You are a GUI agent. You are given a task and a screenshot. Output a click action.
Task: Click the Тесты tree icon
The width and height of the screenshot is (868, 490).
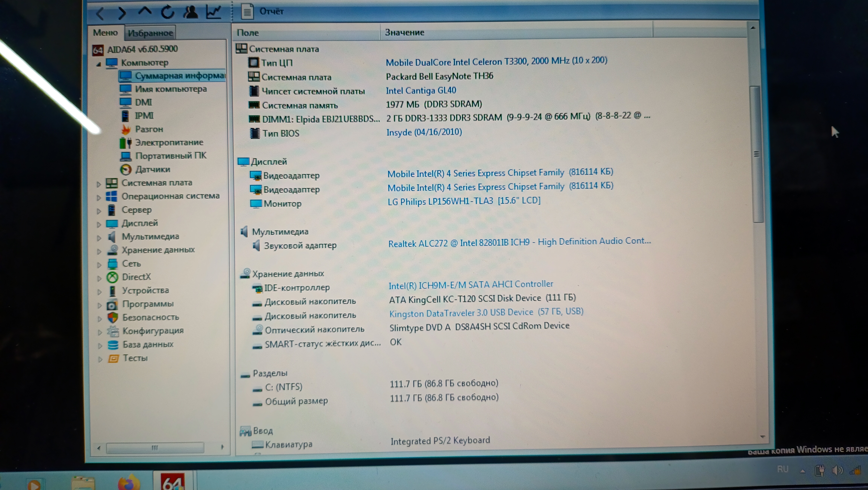click(114, 358)
